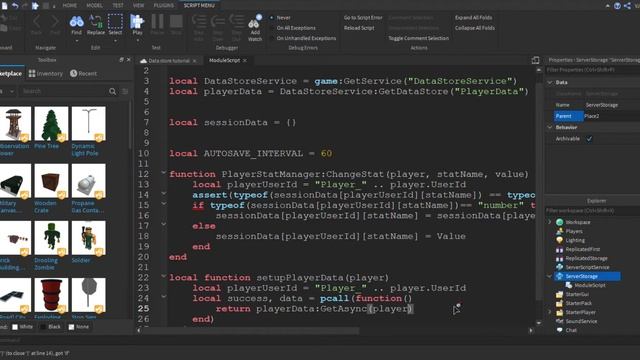Screen dimensions: 640x360
Task: Open the Play dropdown arrow
Action: coord(137,41)
